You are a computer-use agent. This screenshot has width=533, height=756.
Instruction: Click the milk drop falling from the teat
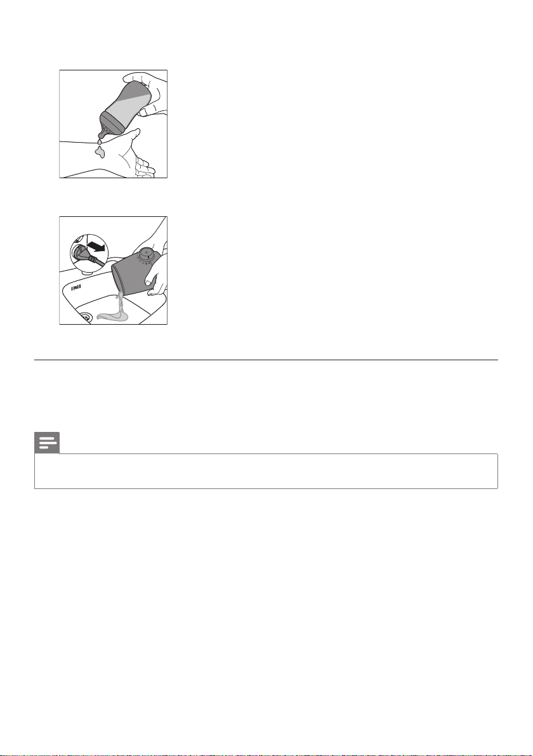[98, 142]
